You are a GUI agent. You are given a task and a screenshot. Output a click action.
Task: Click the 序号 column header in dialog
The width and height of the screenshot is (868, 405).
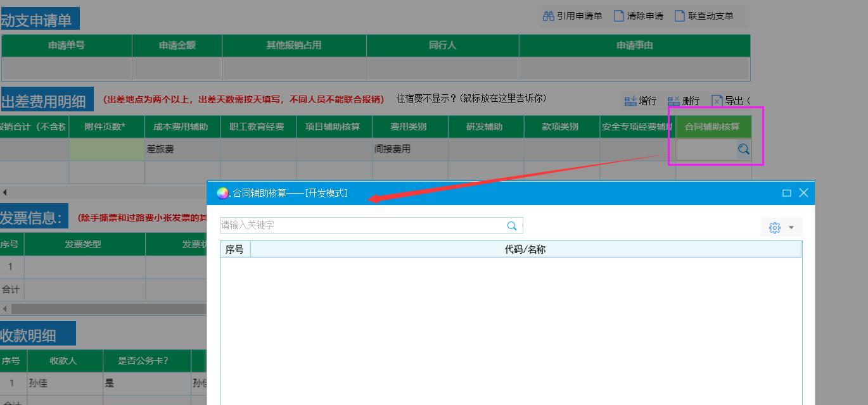(x=234, y=250)
